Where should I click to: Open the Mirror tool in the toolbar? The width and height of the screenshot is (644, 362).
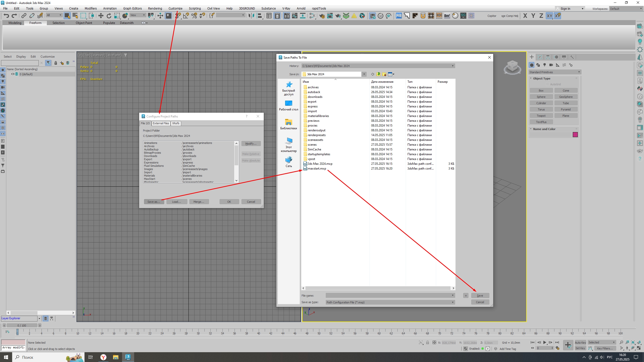[x=251, y=16]
